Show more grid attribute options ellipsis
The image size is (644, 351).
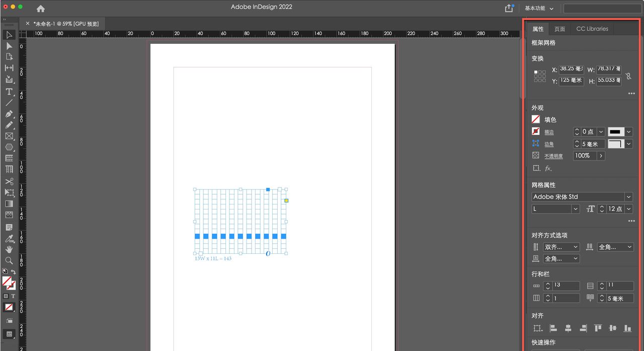(x=631, y=221)
